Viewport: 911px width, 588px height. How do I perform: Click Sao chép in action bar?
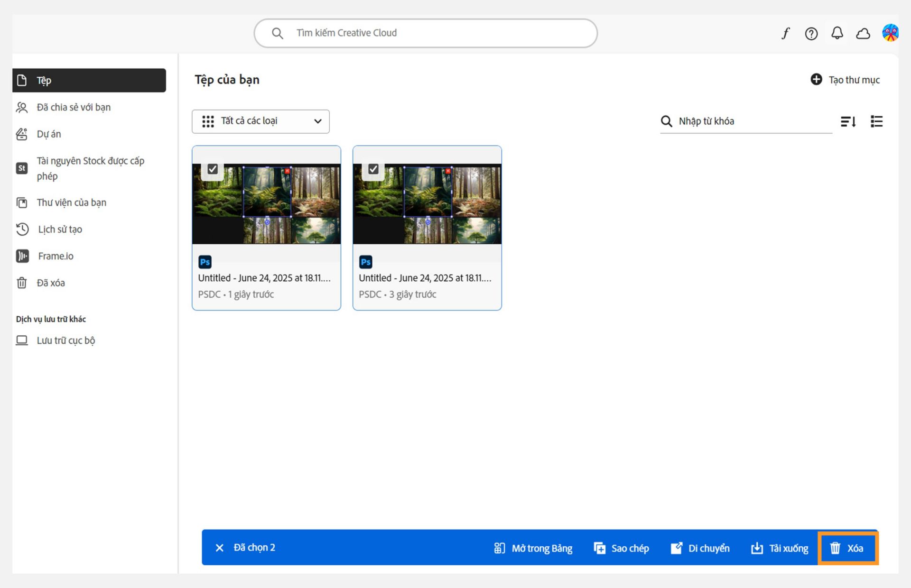[621, 548]
